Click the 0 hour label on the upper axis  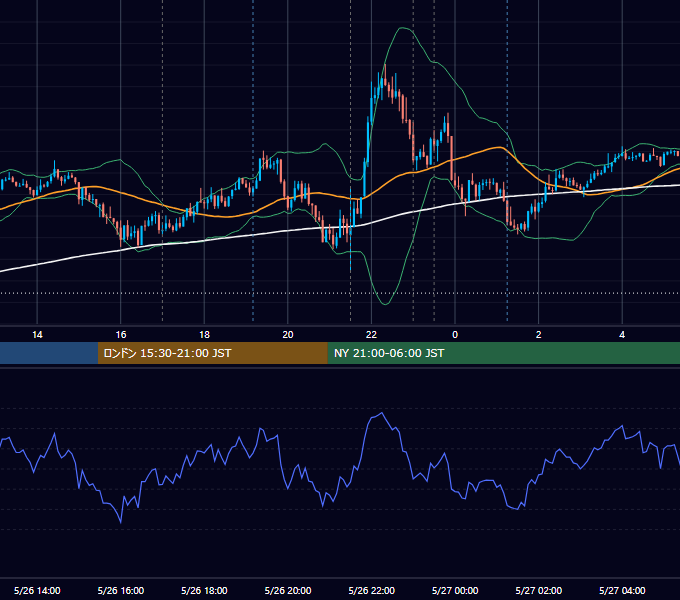click(x=455, y=335)
